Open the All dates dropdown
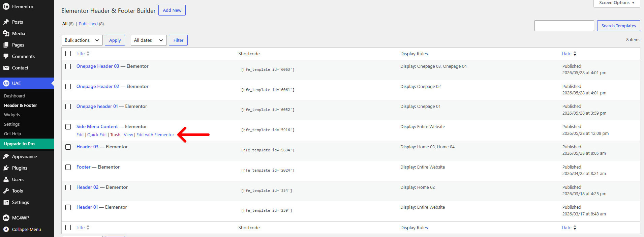This screenshot has width=644, height=237. (x=149, y=40)
